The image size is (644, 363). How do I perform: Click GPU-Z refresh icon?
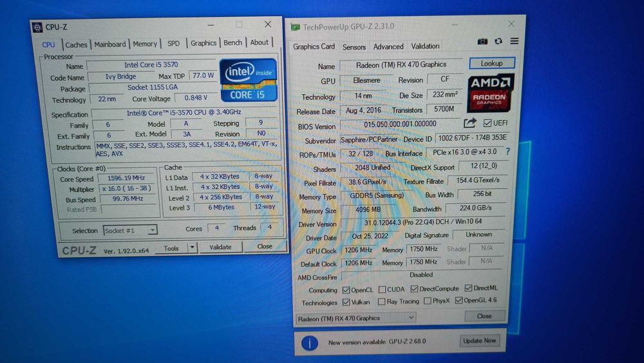[498, 41]
